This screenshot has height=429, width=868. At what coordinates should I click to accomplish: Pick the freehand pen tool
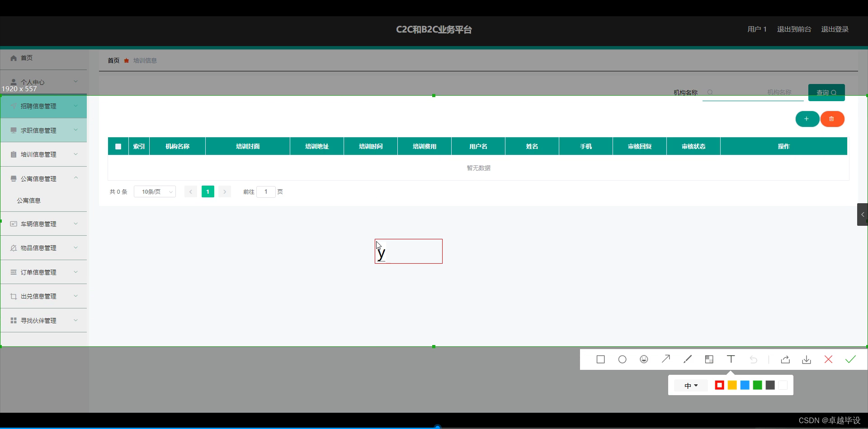click(x=687, y=359)
